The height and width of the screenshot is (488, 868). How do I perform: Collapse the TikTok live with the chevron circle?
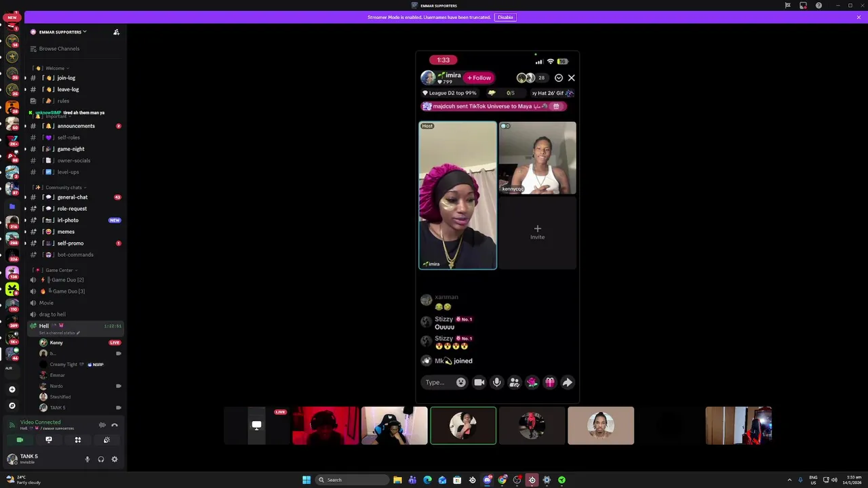559,78
